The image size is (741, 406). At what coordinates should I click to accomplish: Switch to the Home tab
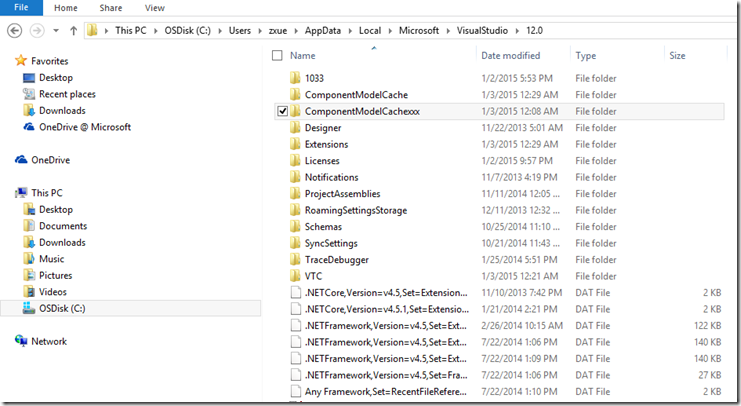(x=66, y=8)
